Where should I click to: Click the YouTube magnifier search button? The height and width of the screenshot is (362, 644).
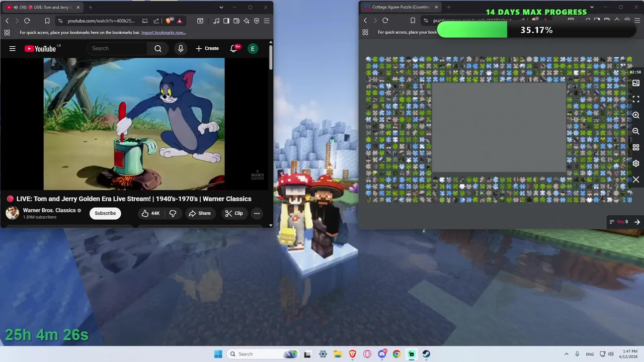pos(158,48)
